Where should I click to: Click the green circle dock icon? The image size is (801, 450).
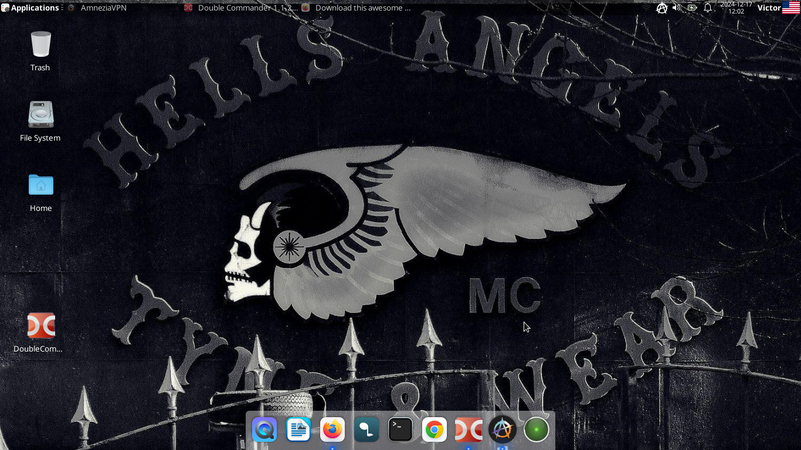pyautogui.click(x=536, y=430)
